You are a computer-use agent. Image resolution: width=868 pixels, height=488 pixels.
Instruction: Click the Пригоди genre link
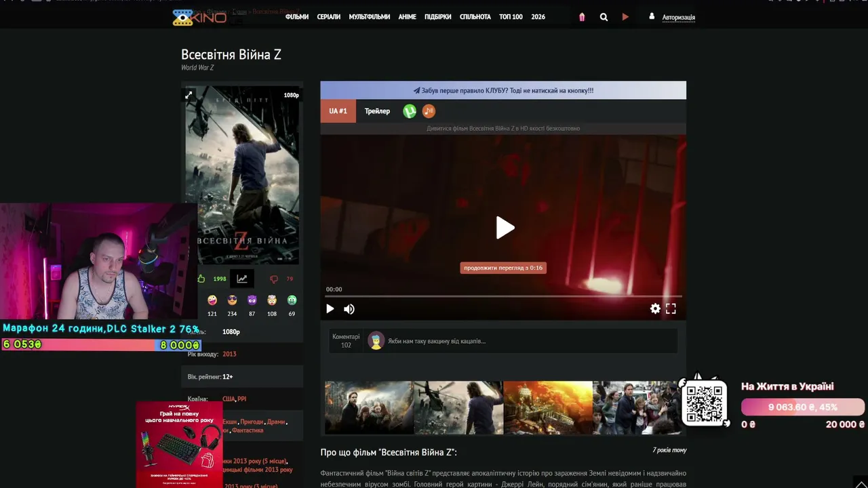(x=252, y=422)
